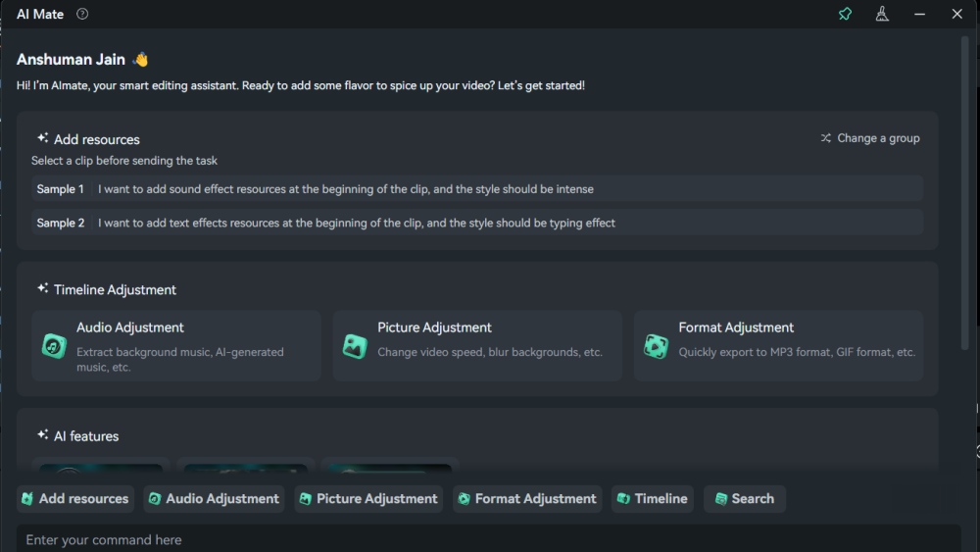980x552 pixels.
Task: Click the Anshuman Jain greeting name
Action: coord(71,60)
